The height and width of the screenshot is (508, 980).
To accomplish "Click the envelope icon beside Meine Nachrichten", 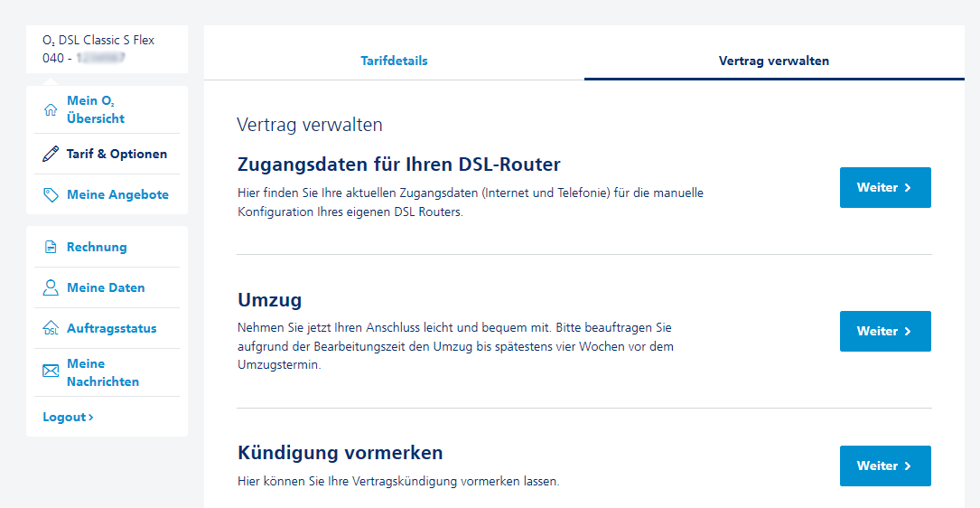I will coord(51,372).
